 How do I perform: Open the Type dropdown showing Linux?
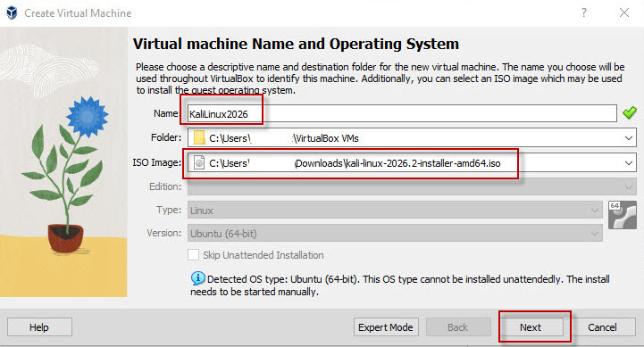click(395, 211)
